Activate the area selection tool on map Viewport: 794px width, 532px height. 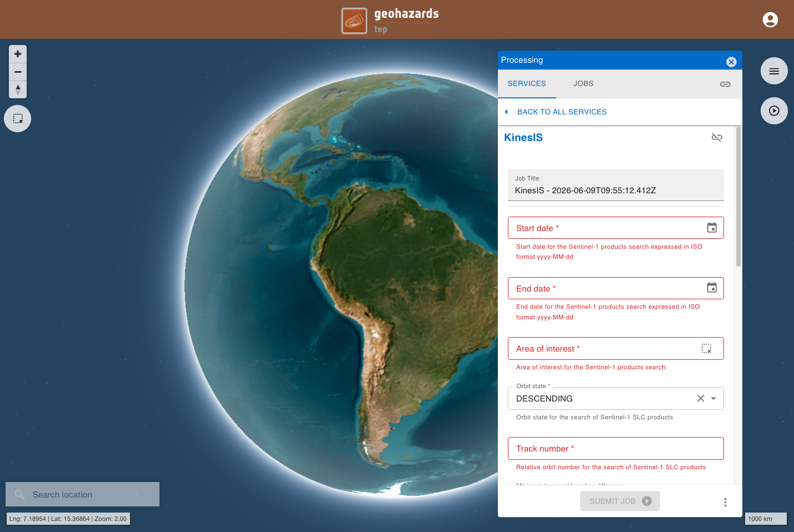pos(18,119)
